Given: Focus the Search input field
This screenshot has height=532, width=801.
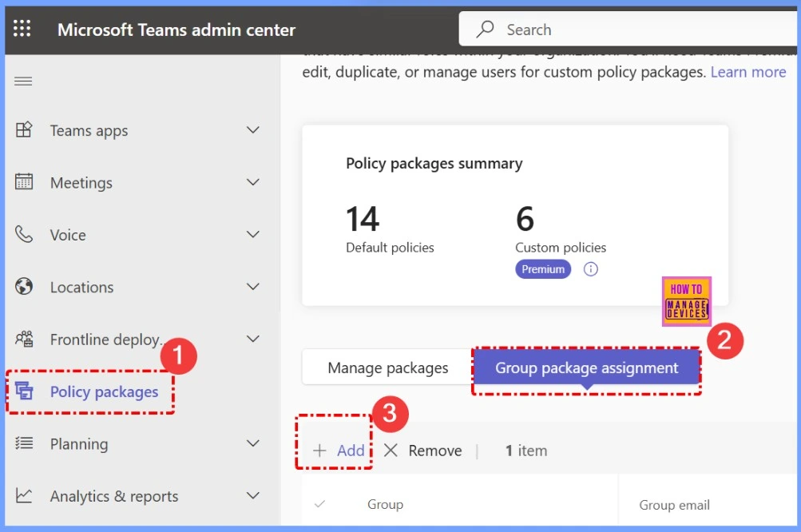Looking at the screenshot, I should click(630, 29).
